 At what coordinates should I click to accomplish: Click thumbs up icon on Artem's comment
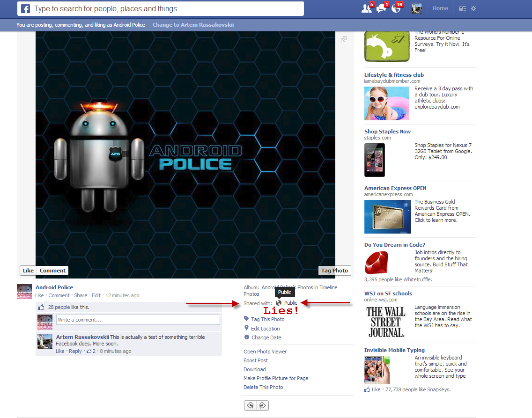(x=89, y=351)
